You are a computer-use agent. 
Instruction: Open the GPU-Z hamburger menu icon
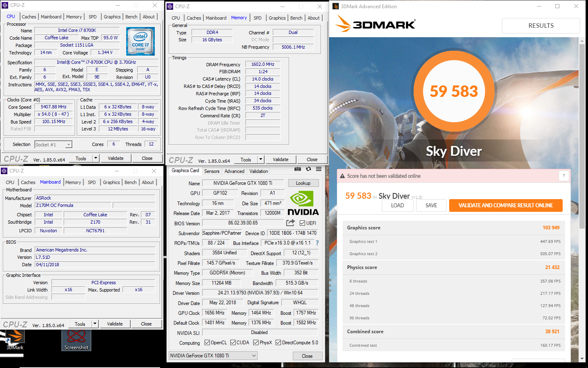tap(318, 169)
